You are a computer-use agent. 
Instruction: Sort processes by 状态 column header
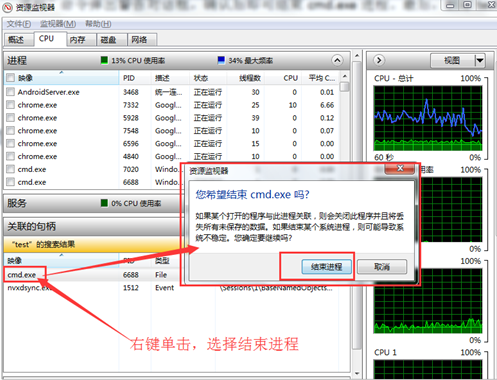pyautogui.click(x=208, y=78)
